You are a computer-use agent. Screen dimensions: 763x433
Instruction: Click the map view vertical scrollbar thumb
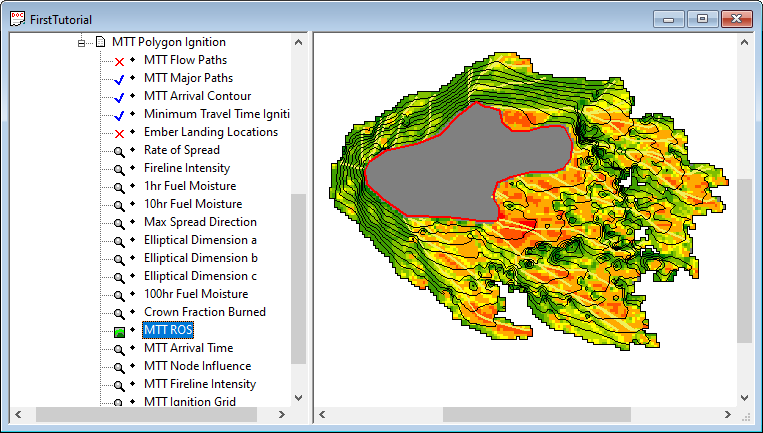[x=744, y=261]
